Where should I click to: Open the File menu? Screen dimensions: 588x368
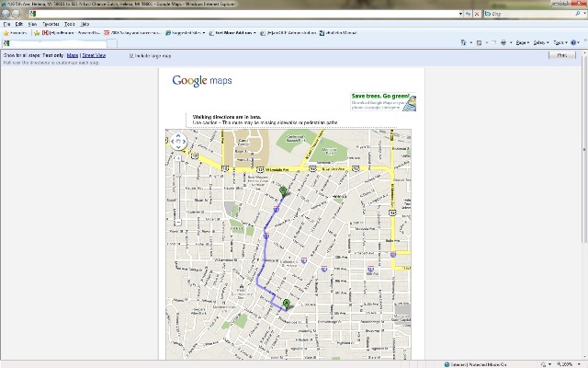pos(6,24)
